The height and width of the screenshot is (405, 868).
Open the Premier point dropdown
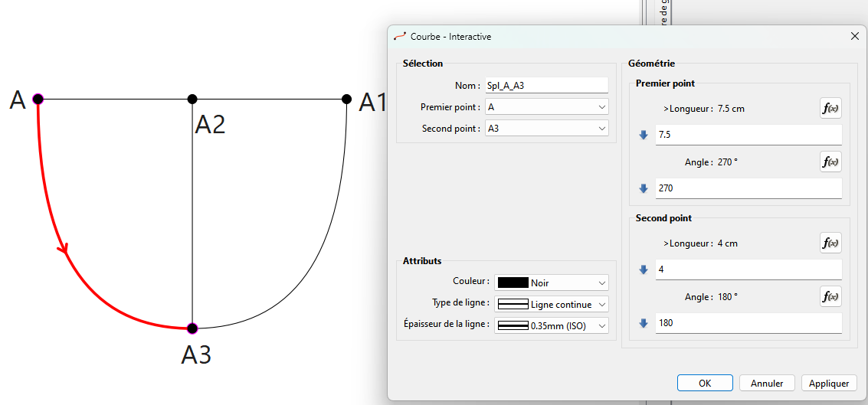pos(547,107)
